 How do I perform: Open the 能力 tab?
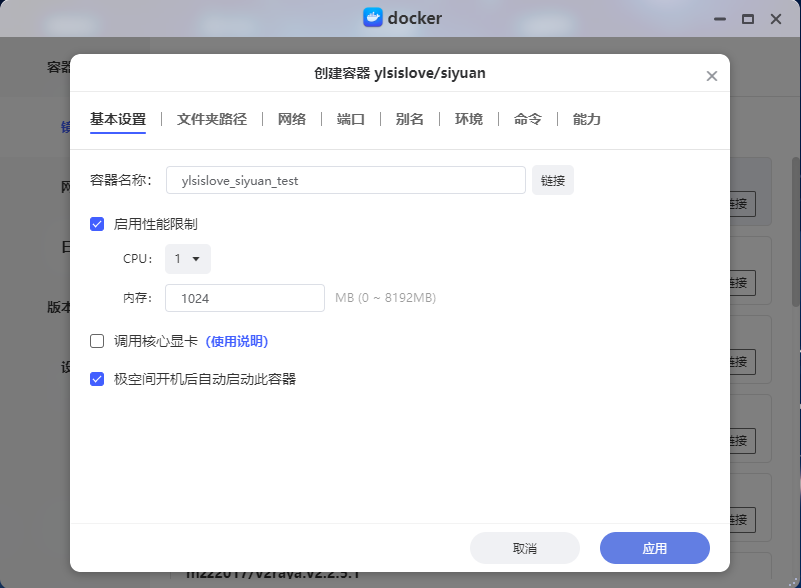point(586,119)
